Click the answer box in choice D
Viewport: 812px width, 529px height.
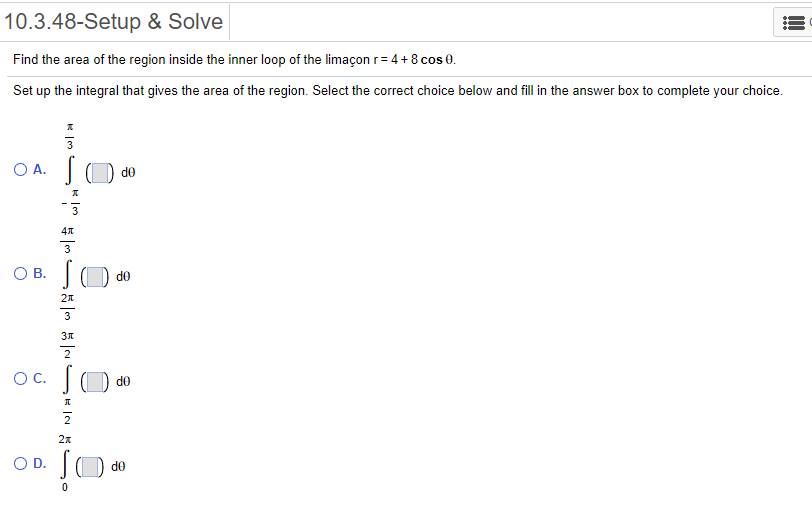tap(92, 465)
